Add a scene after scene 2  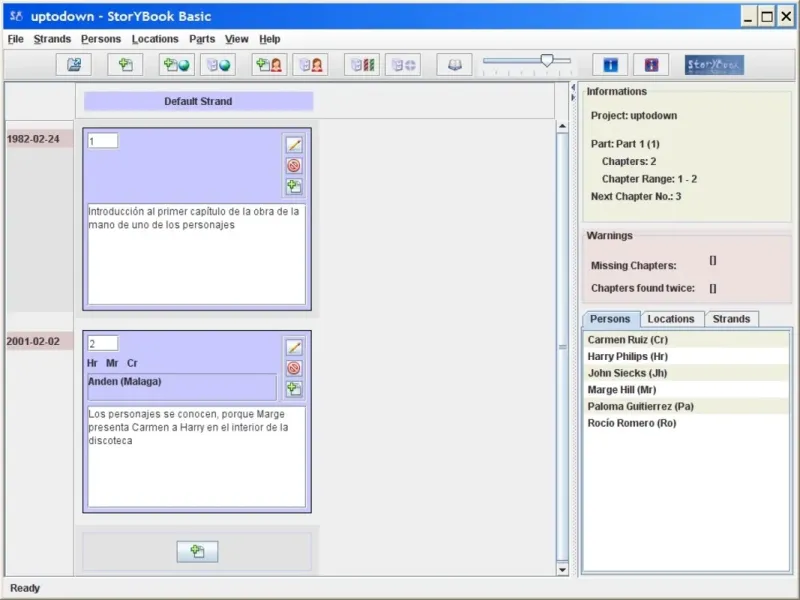coord(294,389)
